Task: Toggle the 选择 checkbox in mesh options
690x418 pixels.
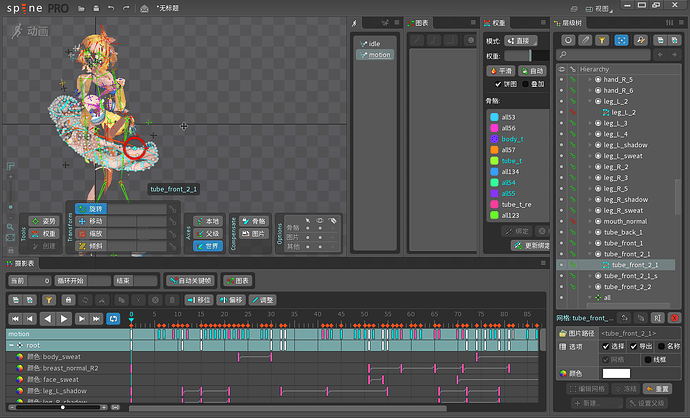Action: tap(606, 347)
